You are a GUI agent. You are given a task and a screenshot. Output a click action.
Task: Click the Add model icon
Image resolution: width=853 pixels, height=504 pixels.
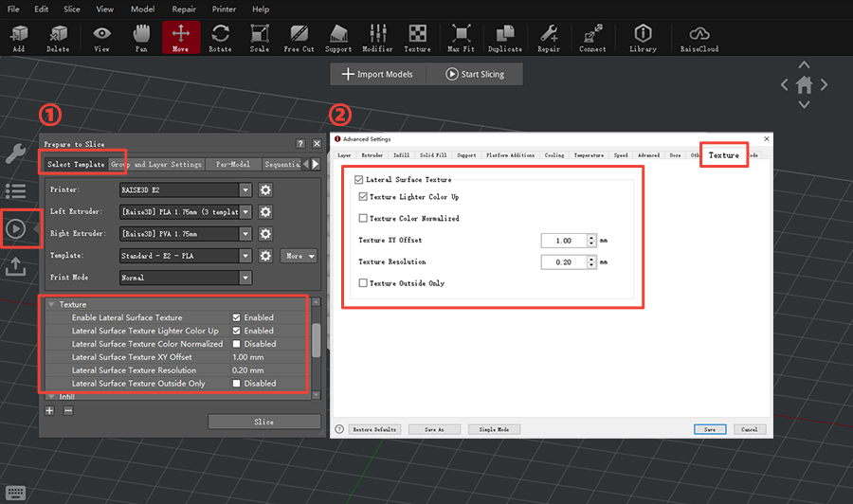pos(19,38)
